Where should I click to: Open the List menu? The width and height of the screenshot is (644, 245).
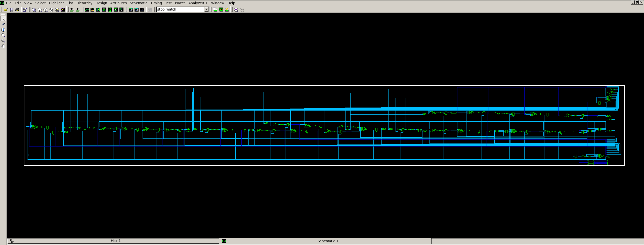(70, 3)
